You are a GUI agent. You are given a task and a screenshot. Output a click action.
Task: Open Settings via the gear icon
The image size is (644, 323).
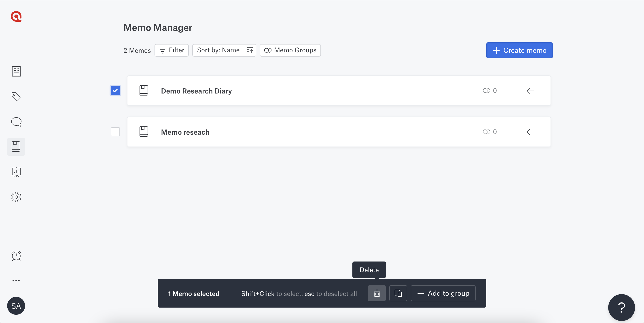16,197
